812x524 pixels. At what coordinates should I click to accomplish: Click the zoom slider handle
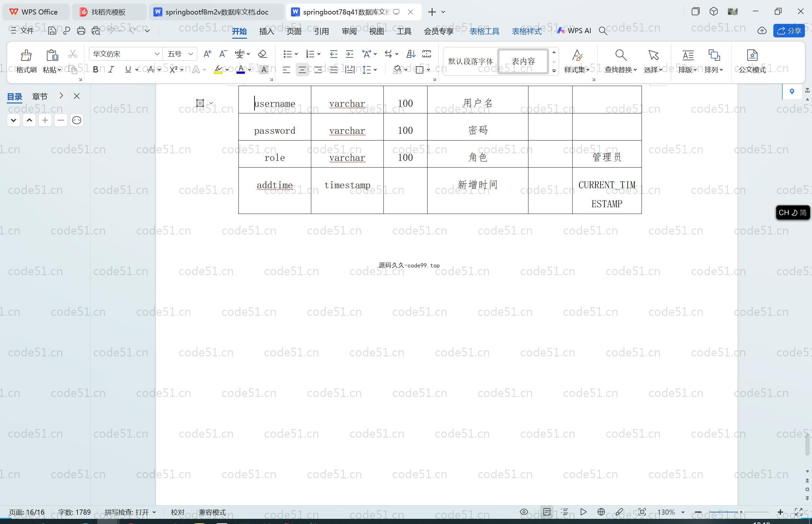740,512
